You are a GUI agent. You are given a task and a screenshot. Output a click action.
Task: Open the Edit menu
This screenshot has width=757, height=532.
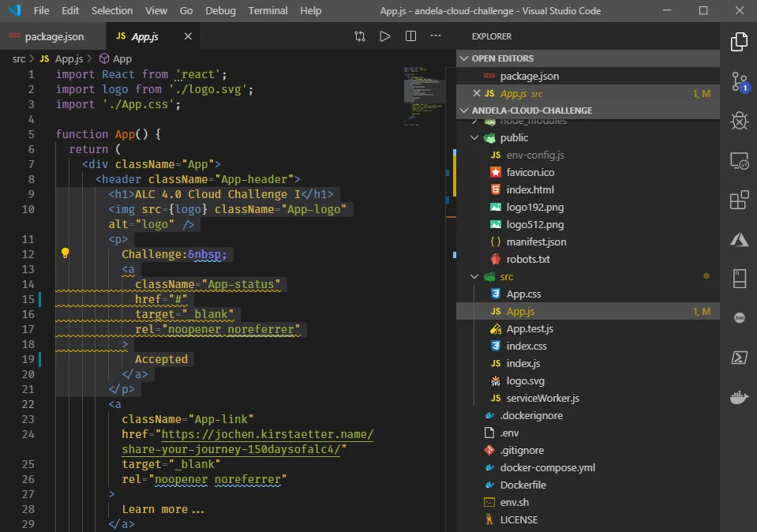coord(70,10)
